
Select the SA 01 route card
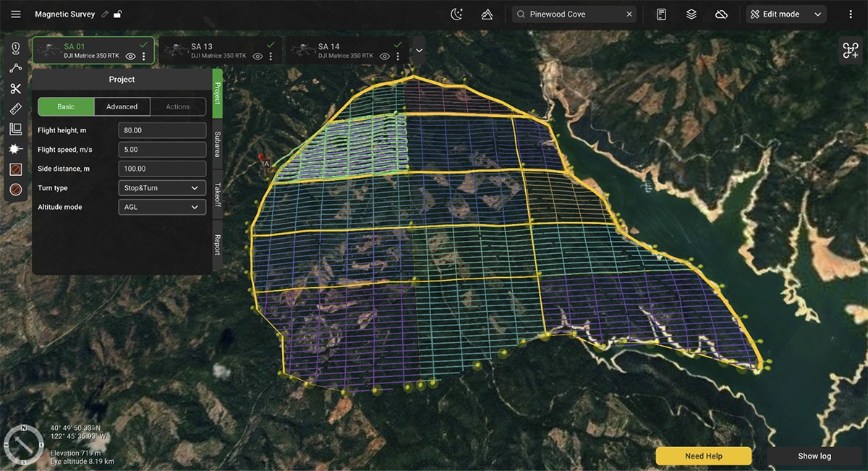[x=93, y=51]
